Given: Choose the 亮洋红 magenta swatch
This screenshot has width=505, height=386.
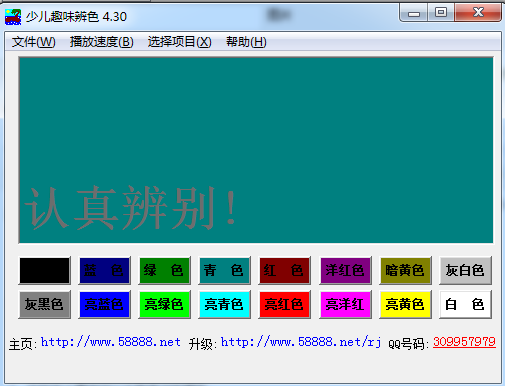Looking at the screenshot, I should tap(345, 304).
